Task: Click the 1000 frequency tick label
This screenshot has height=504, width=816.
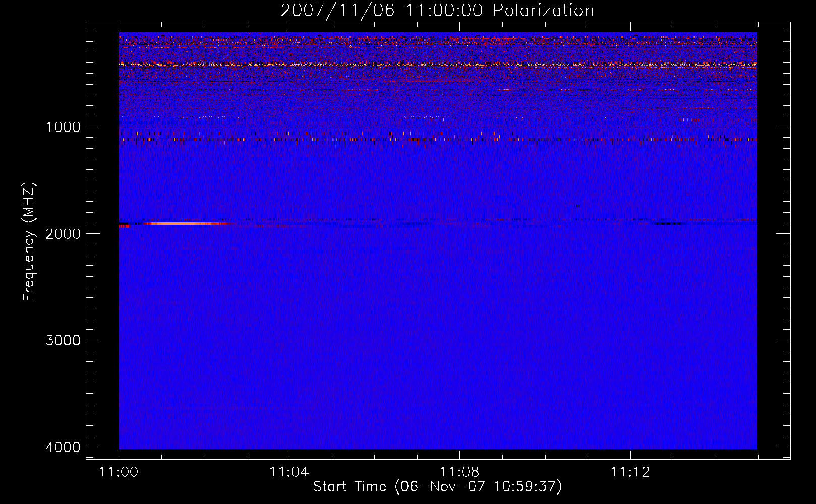Action: click(63, 127)
